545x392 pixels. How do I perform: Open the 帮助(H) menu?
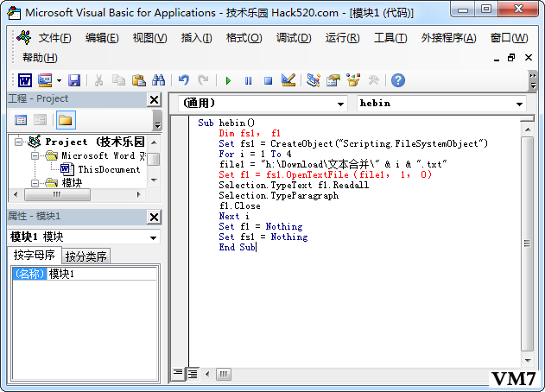click(40, 58)
